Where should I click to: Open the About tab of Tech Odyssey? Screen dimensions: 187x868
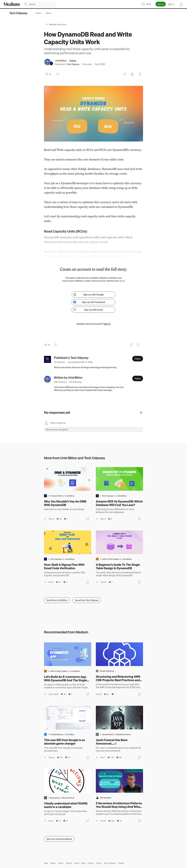pyautogui.click(x=48, y=13)
